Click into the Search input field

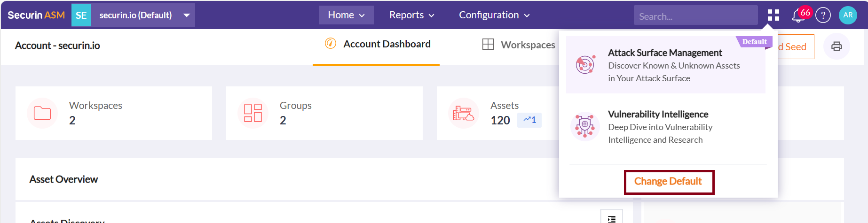point(695,16)
